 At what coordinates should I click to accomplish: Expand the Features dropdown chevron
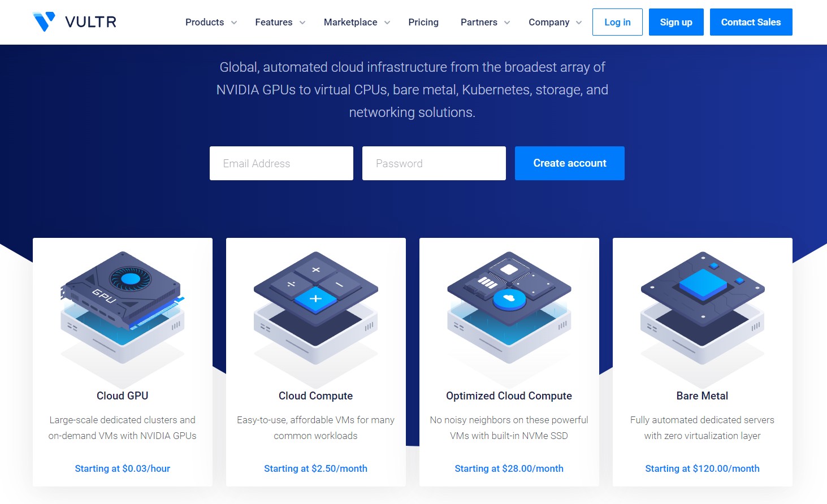[x=302, y=23]
